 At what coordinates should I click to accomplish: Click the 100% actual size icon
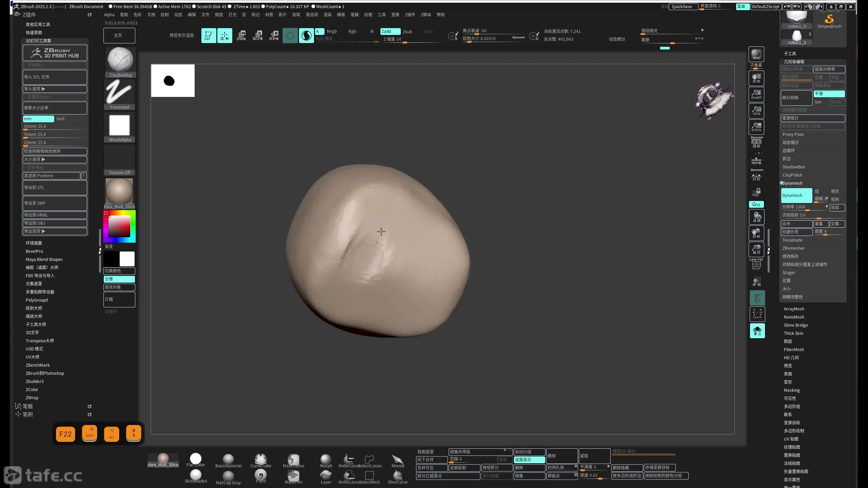coord(756,110)
